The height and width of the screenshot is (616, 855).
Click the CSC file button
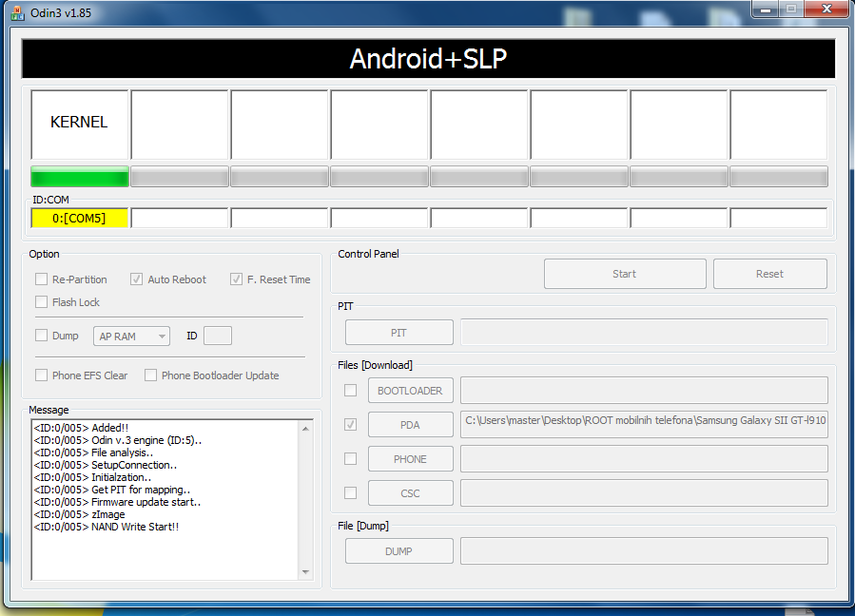click(x=411, y=493)
